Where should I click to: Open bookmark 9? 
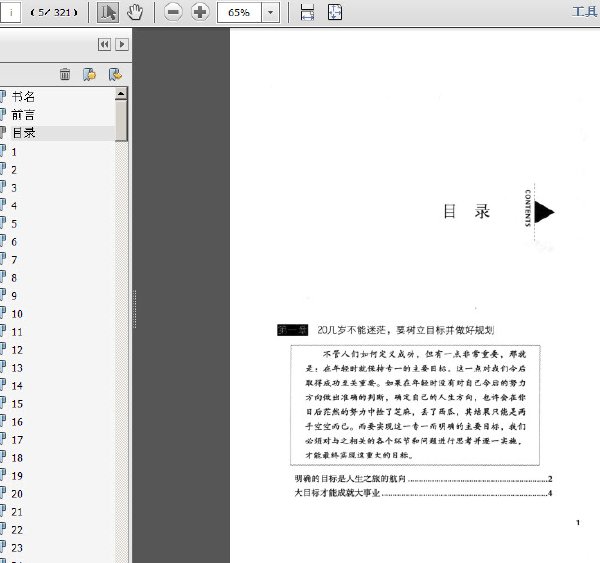[14, 296]
